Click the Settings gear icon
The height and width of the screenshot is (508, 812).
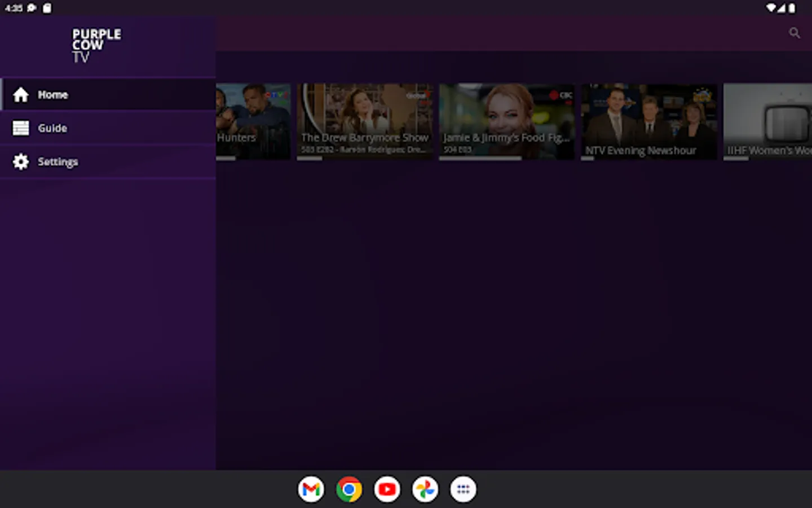pos(21,161)
